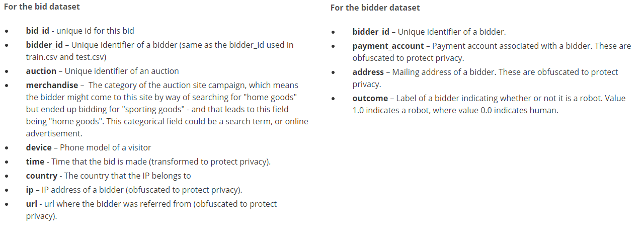The image size is (644, 238).
Task: Click the bold "outcome" field name
Action: 370,98
